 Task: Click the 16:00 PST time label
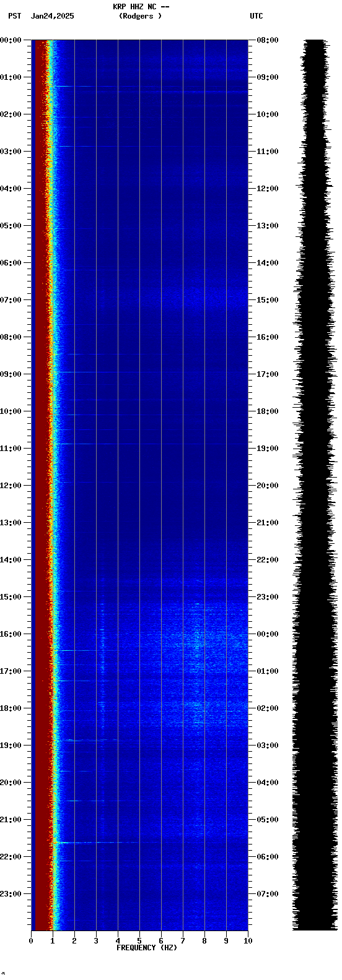coord(11,634)
